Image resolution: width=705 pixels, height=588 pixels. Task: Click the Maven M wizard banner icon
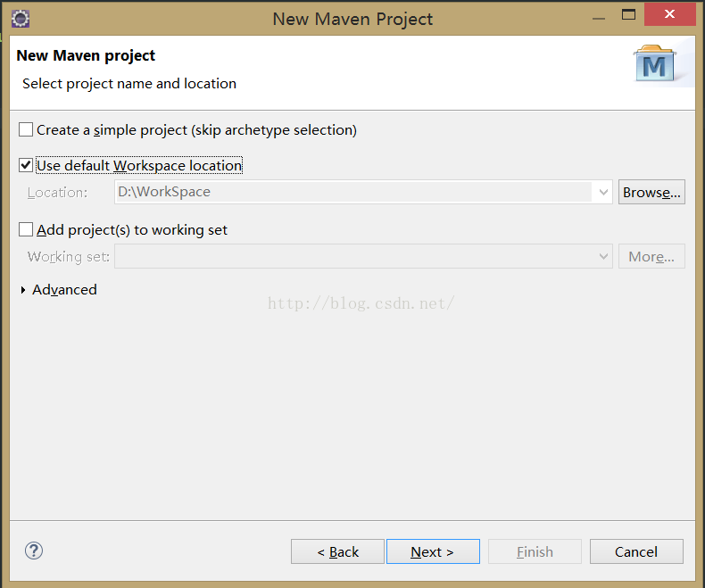[654, 63]
